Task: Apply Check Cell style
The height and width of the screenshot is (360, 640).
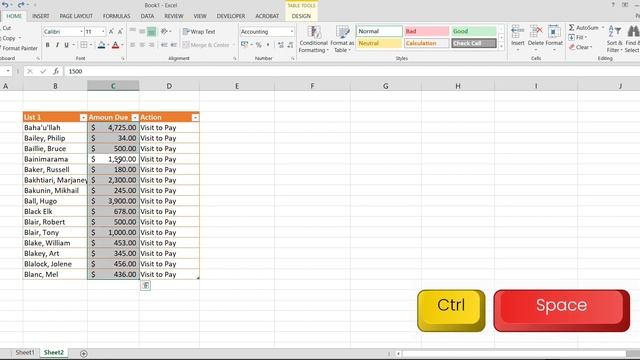Action: point(474,43)
